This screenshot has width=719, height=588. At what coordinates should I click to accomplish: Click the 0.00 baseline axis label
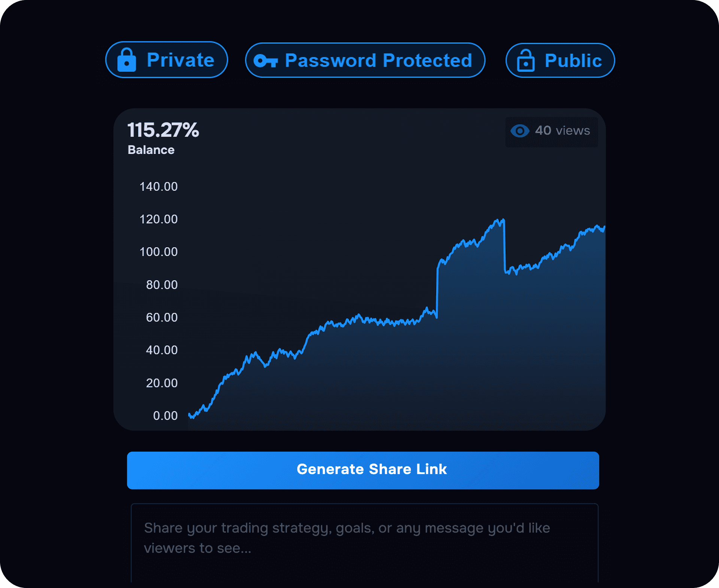165,415
